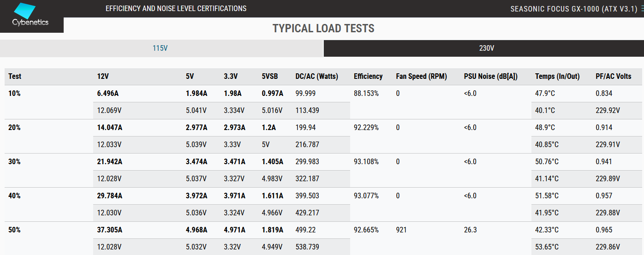The width and height of the screenshot is (644, 255).
Task: Click the 1.984A value in 5V column
Action: click(x=197, y=94)
